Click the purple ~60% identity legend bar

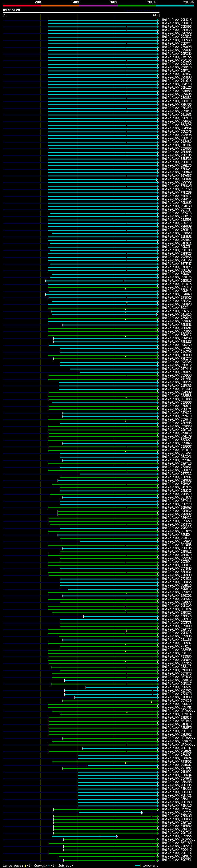[x=99, y=6]
